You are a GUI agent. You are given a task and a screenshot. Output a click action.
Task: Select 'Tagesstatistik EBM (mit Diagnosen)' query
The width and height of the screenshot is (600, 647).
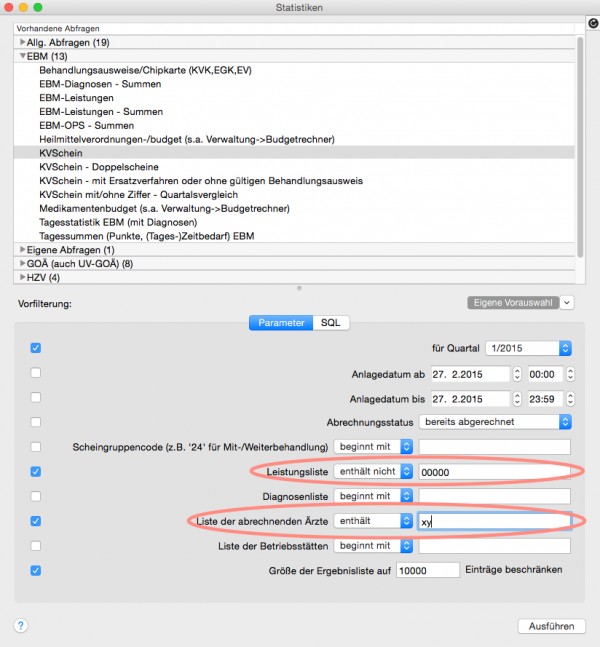point(118,222)
